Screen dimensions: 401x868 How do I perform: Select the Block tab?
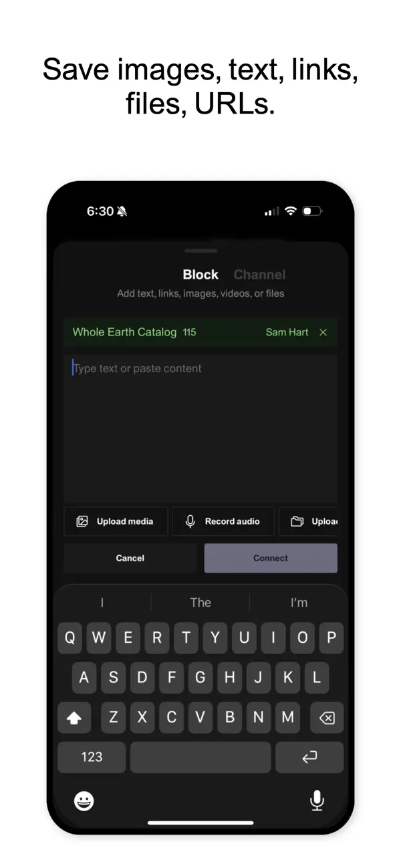coord(200,275)
